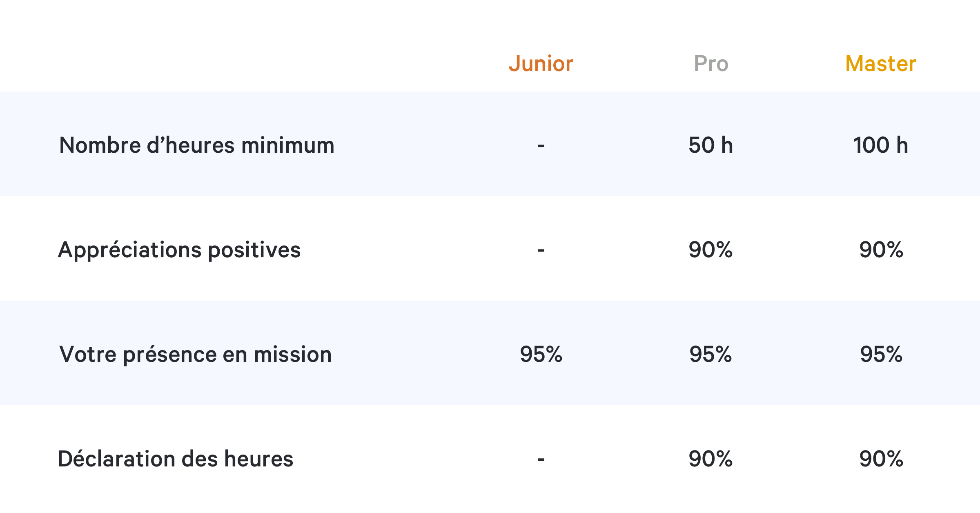The width and height of the screenshot is (980, 513).
Task: Click the "Nombre d'heures minimum" row label
Action: tap(197, 145)
